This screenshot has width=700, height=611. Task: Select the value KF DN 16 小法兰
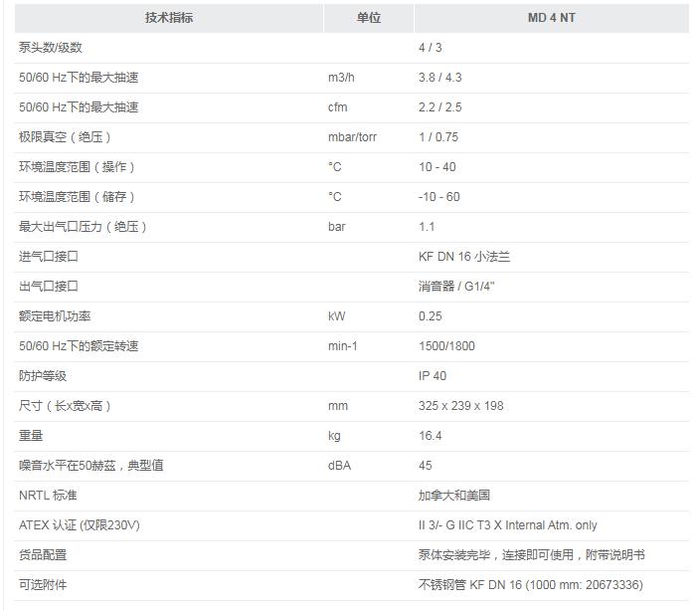464,257
